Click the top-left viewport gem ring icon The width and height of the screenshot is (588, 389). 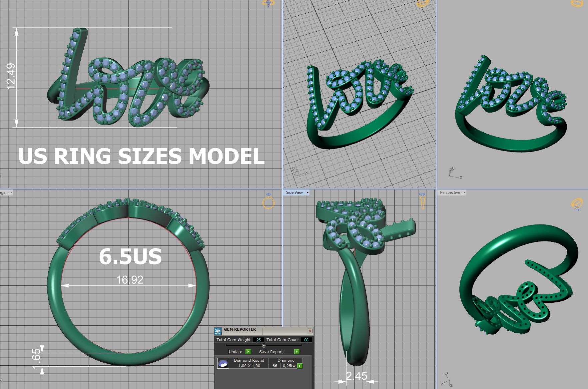269,3
